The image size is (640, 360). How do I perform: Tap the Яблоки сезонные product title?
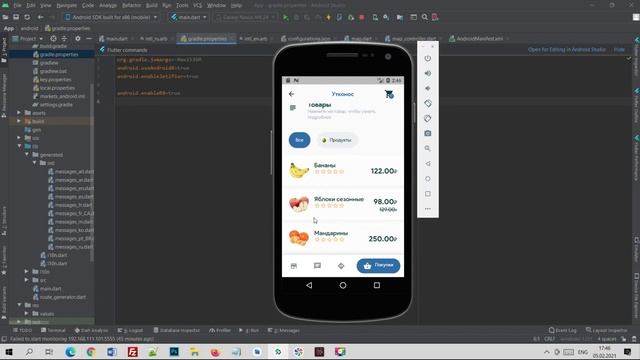339,199
